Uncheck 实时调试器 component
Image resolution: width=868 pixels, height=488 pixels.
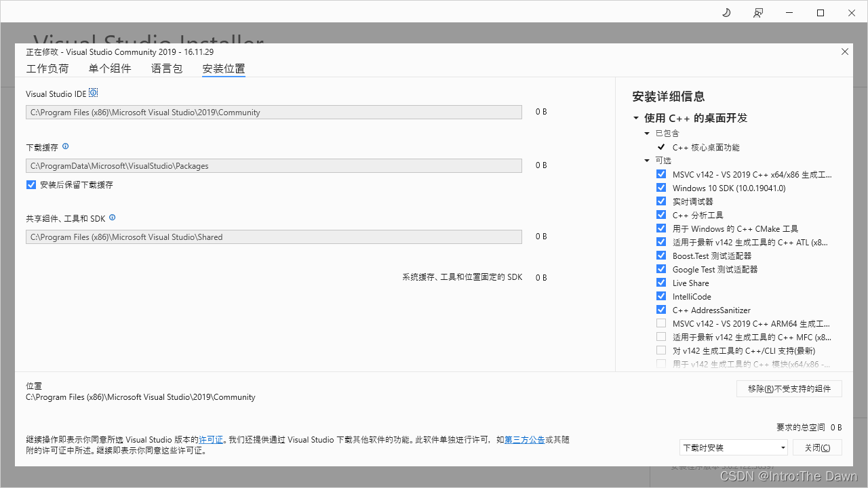(661, 201)
